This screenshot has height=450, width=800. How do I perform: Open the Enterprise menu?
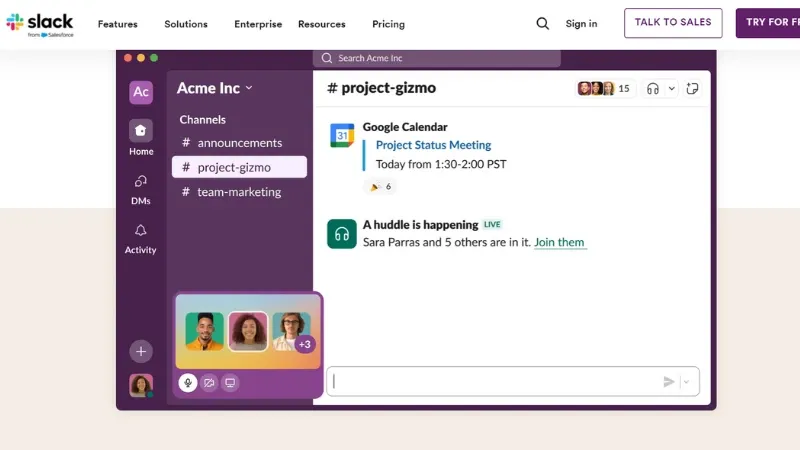pyautogui.click(x=258, y=24)
